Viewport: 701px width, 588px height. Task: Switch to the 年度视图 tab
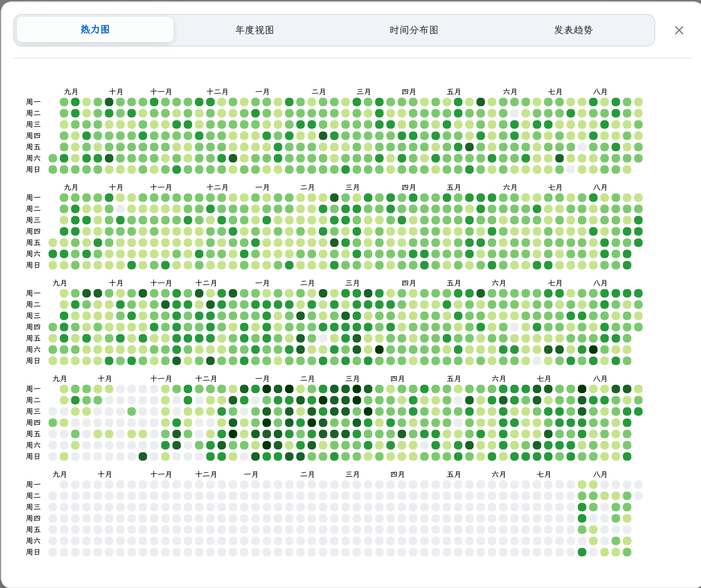click(254, 30)
